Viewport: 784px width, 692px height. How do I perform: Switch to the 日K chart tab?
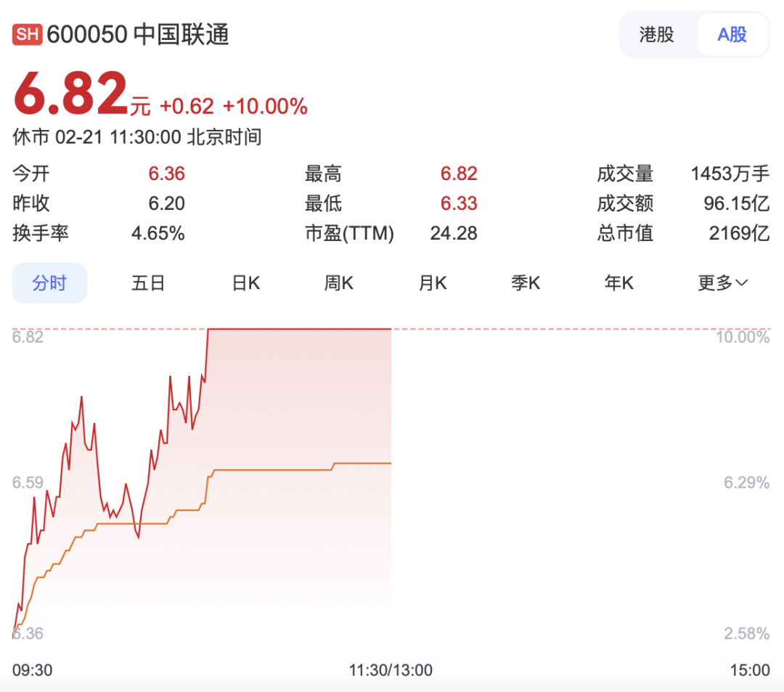click(x=246, y=283)
